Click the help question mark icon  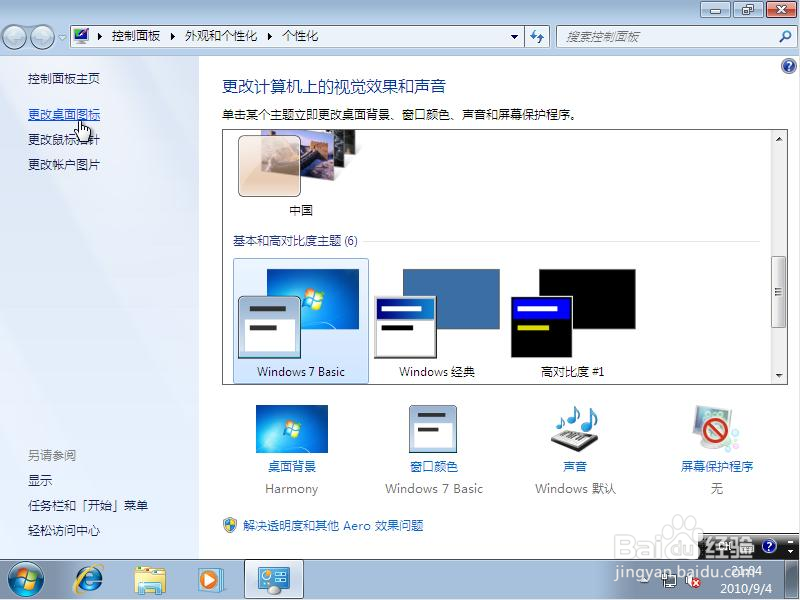788,66
